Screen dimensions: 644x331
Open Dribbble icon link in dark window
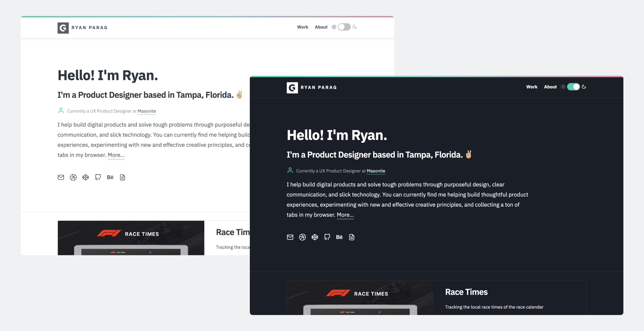pyautogui.click(x=302, y=237)
